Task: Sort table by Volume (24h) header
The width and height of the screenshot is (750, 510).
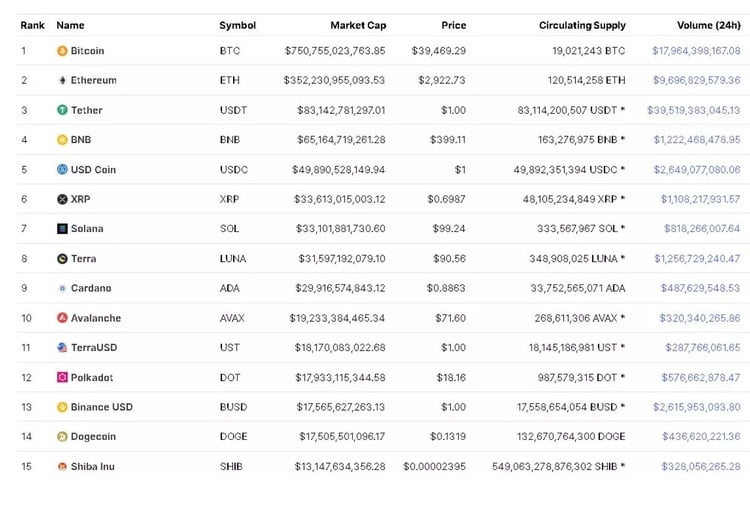Action: coord(709,25)
